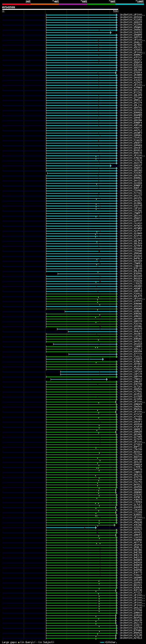Open hit UniRef100_P22953

[131, 20]
